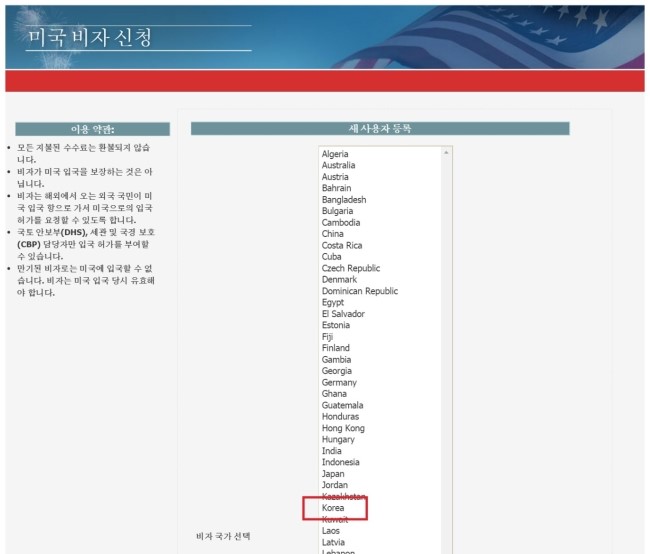Select Costa Rica in the list
This screenshot has height=554, width=650.
341,245
